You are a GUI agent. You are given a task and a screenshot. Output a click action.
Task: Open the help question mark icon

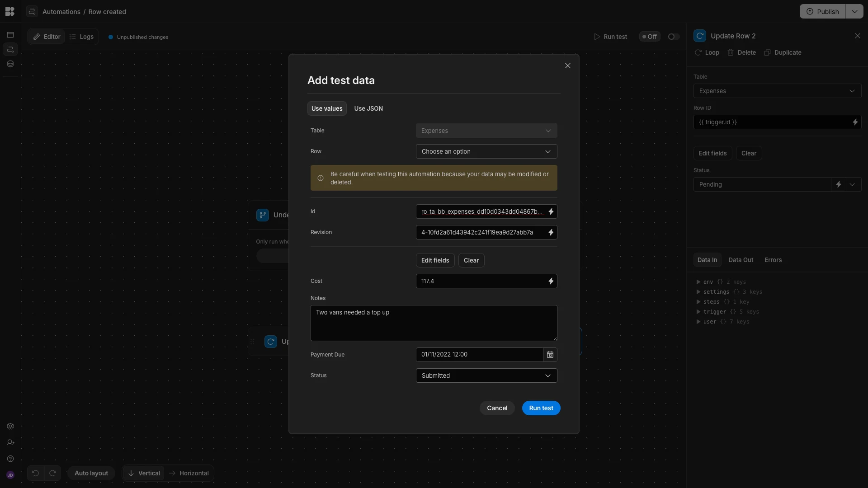[x=10, y=459]
